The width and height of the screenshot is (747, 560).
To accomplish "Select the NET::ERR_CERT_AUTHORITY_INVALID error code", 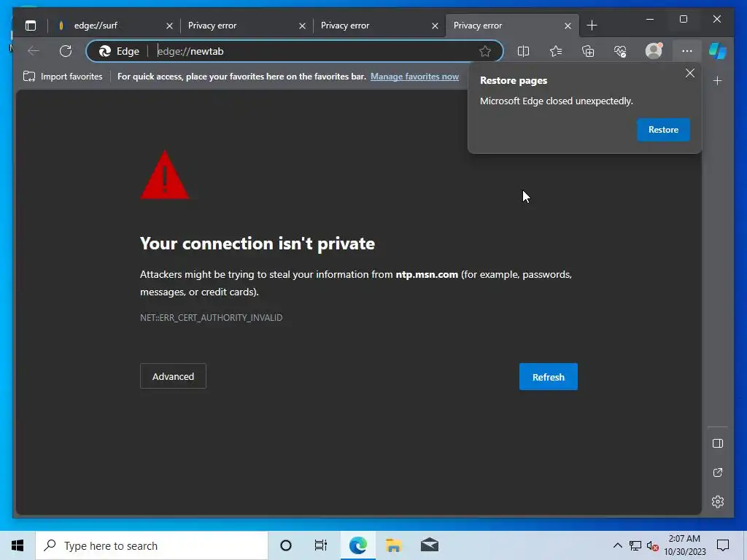I will click(211, 318).
